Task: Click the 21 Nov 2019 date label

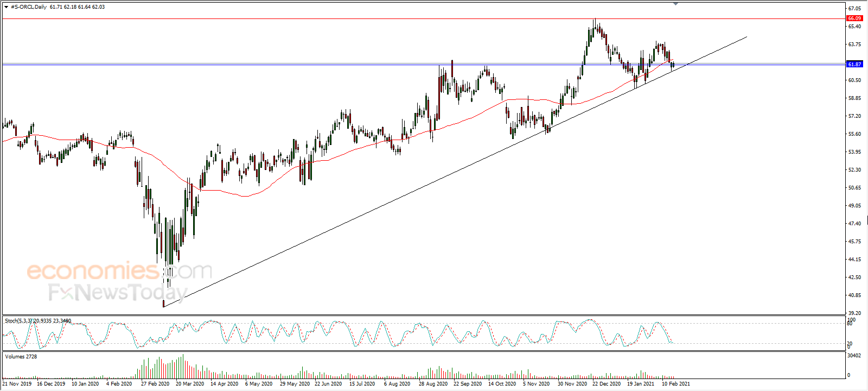Action: tap(17, 384)
